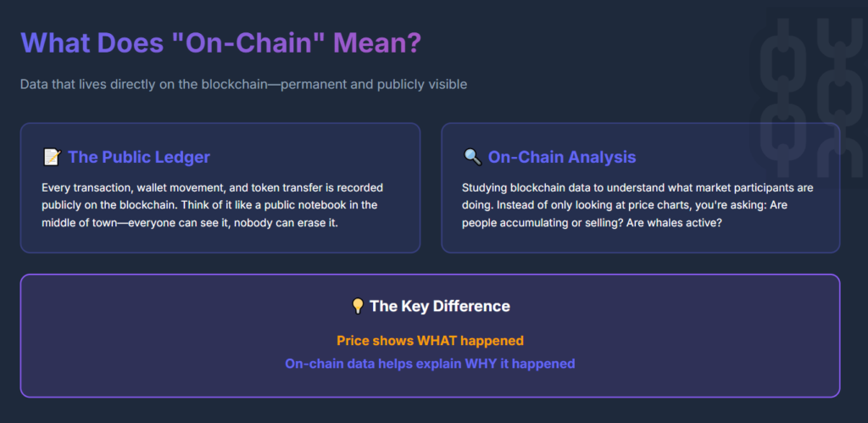This screenshot has height=423, width=868.
Task: Click the orange line Price shows WHAT happened
Action: [x=430, y=341]
